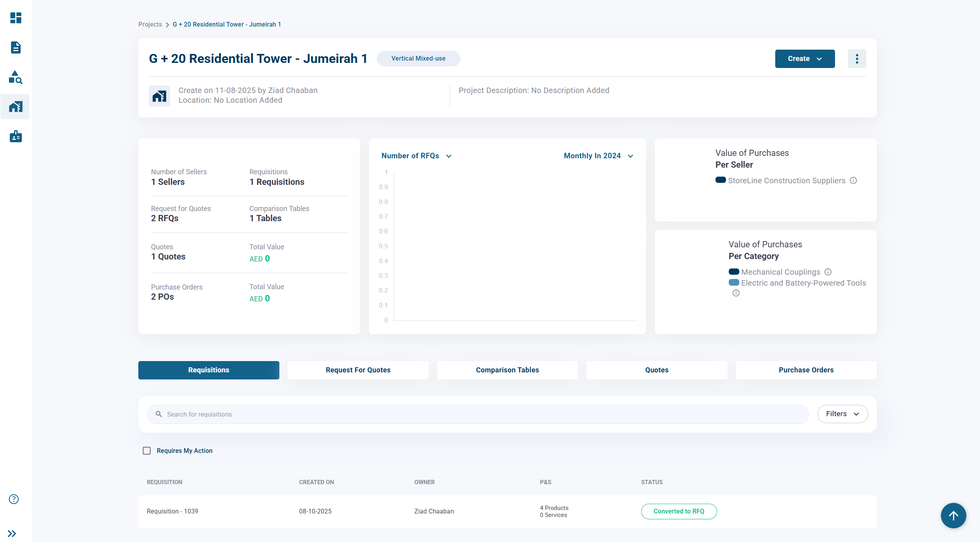This screenshot has width=980, height=542.
Task: Switch to the Quotes tab
Action: pyautogui.click(x=656, y=370)
